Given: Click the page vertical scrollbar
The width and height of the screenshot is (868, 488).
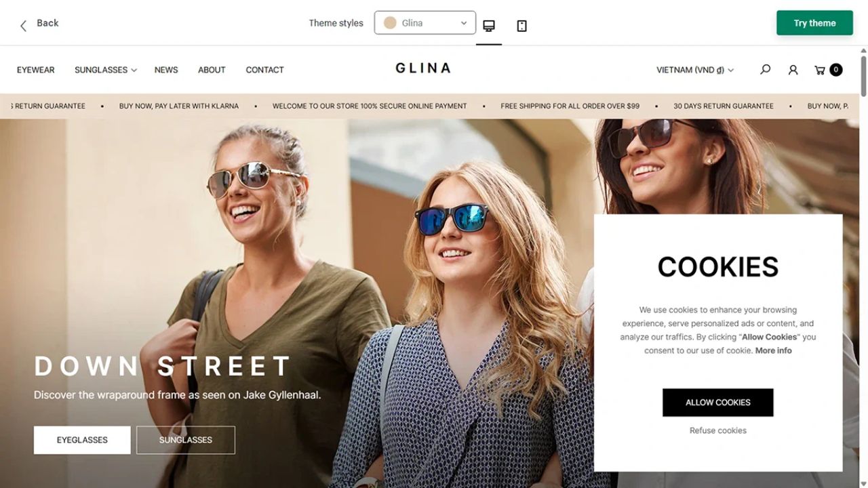Looking at the screenshot, I should [864, 266].
